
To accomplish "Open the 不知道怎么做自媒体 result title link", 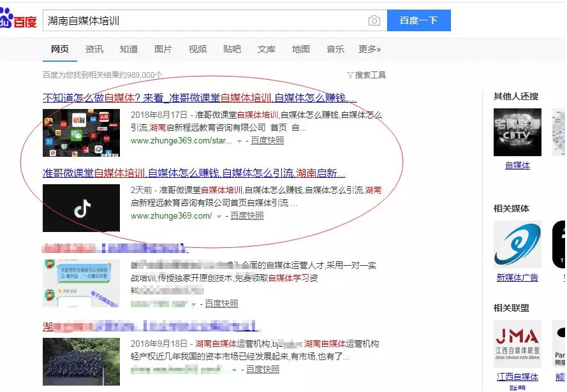I will (x=199, y=98).
